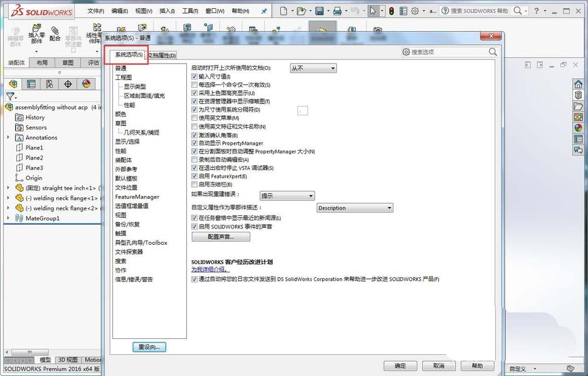Viewport: 588px width, 376px height.
Task: Enable the 使用英文菜单 checkbox
Action: (x=194, y=118)
